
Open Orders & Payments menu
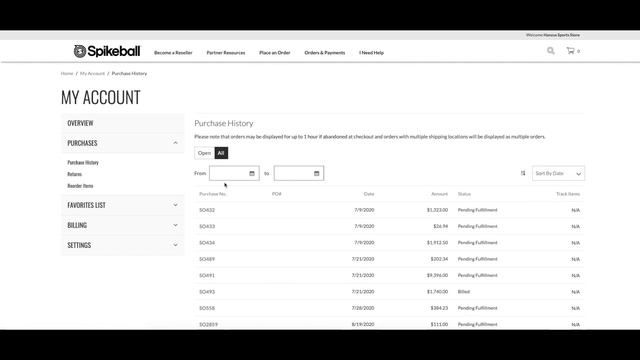[x=324, y=53]
